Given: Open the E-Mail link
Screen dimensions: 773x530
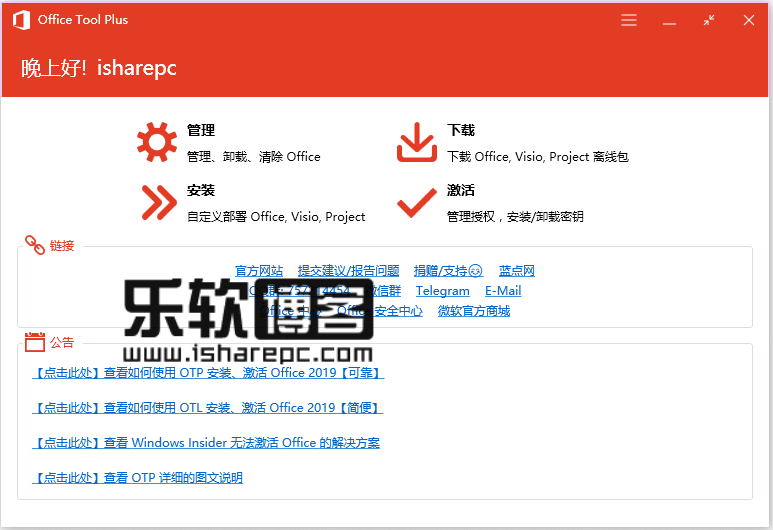Looking at the screenshot, I should pyautogui.click(x=503, y=291).
